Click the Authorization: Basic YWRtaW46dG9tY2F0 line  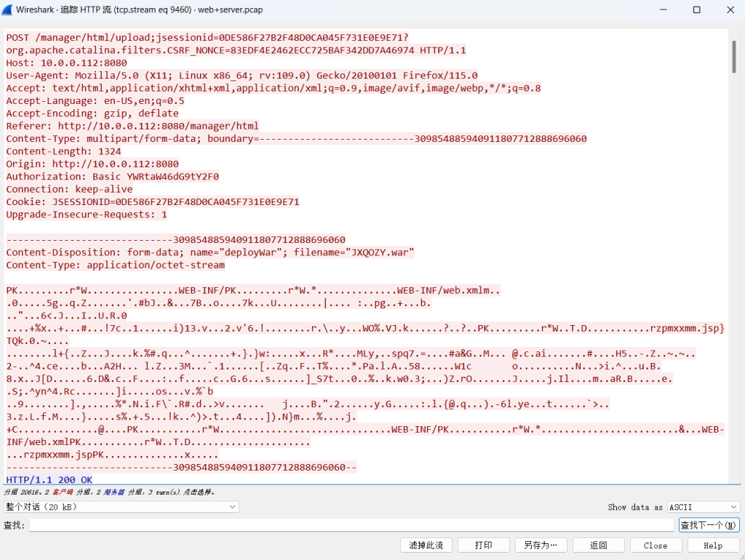[112, 176]
